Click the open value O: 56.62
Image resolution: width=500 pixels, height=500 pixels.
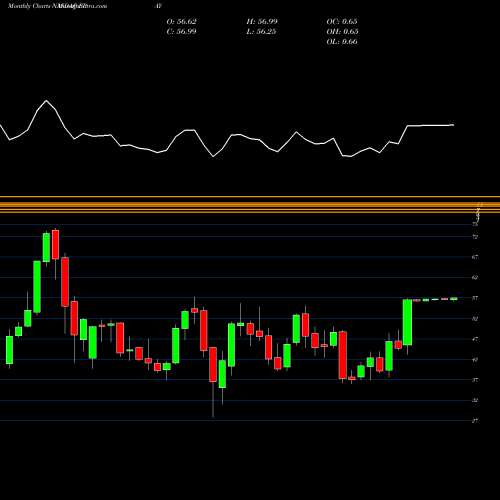click(181, 22)
